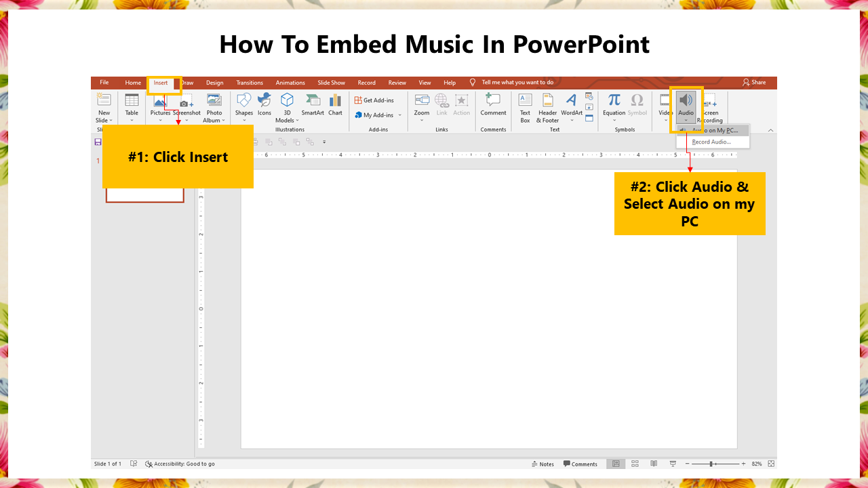Open the Table dropdown arrow
The height and width of the screenshot is (488, 868).
[x=132, y=121]
